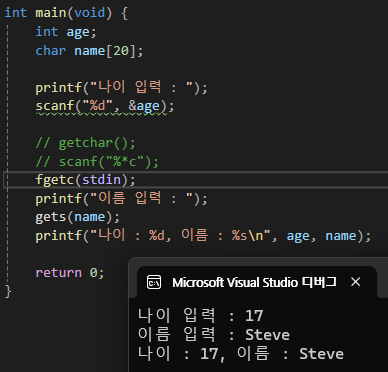The height and width of the screenshot is (372, 388).
Task: Click the printf("나이 : %d, 이름 : %s\n") line
Action: [x=203, y=236]
